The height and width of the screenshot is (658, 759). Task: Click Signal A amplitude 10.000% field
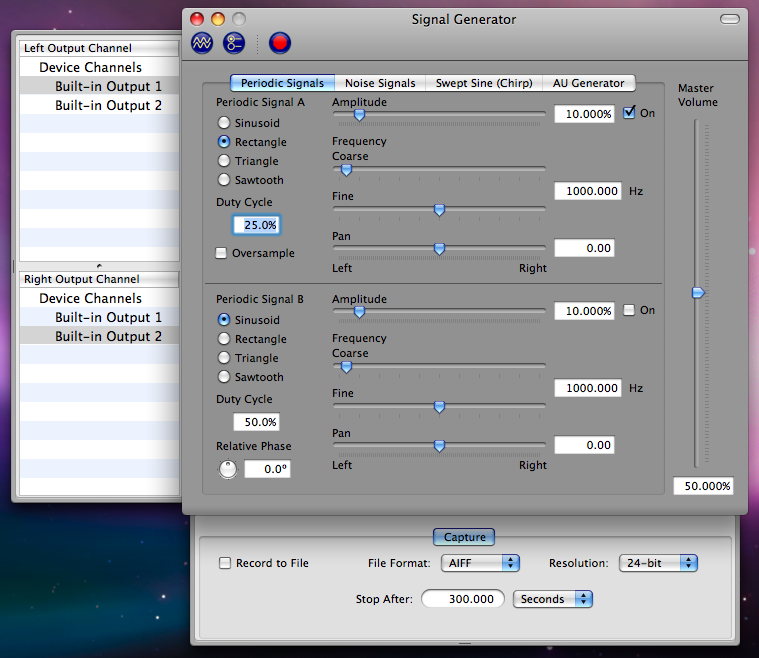pyautogui.click(x=584, y=114)
